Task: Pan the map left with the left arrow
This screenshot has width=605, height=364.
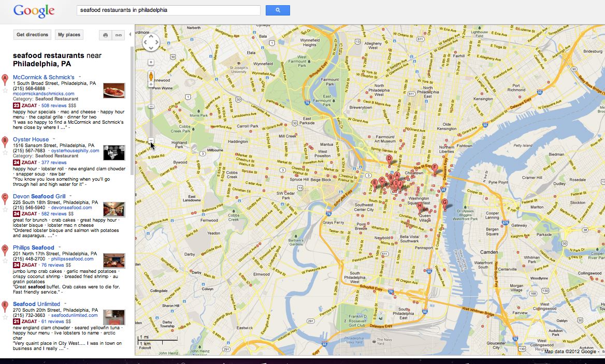Action: (x=146, y=42)
